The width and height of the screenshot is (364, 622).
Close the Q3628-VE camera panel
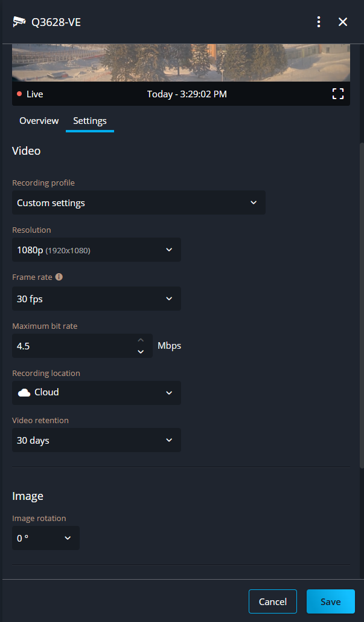343,22
